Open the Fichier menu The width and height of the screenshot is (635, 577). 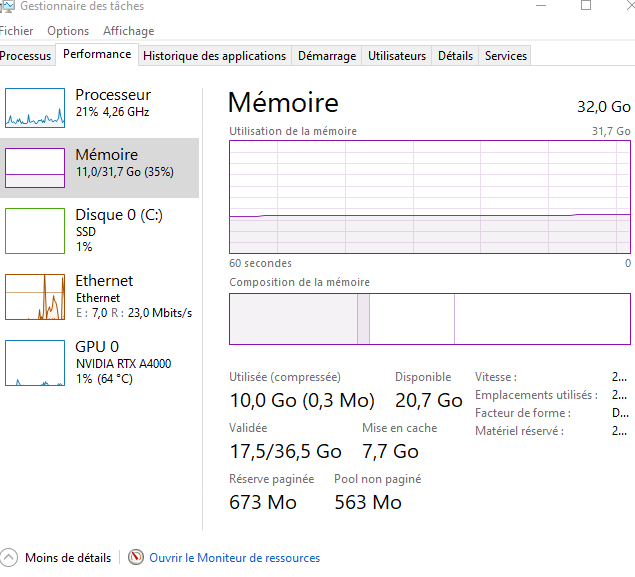coord(16,31)
